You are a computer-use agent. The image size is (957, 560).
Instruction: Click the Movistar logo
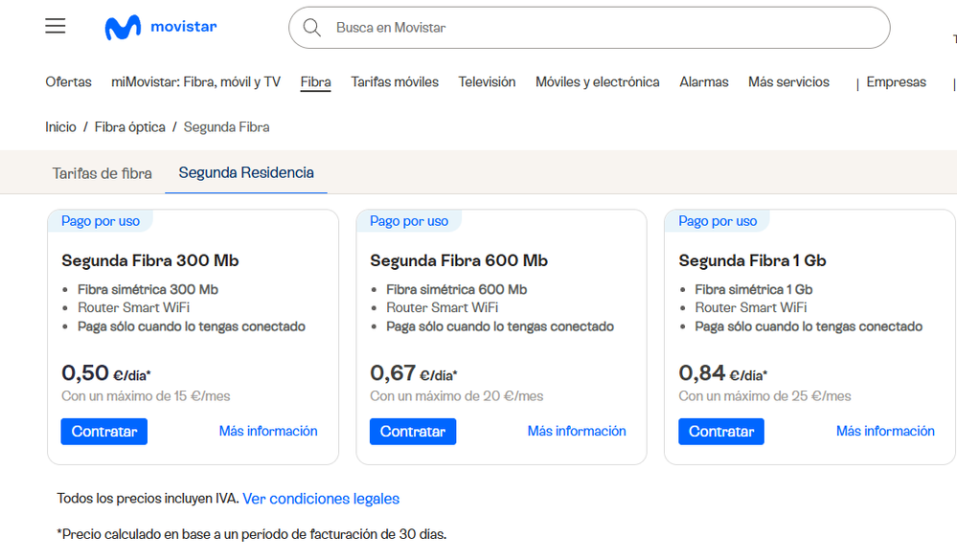click(x=161, y=28)
